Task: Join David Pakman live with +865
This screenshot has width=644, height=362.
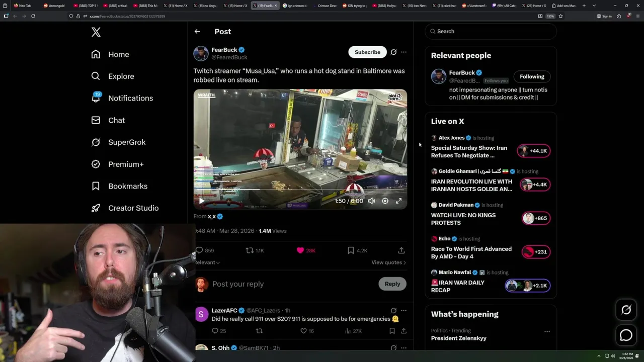Action: (536, 218)
